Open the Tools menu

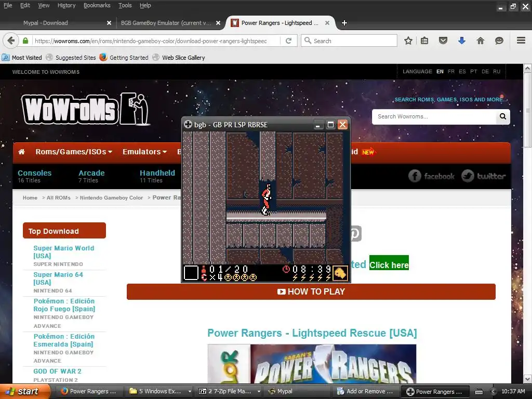(x=125, y=5)
